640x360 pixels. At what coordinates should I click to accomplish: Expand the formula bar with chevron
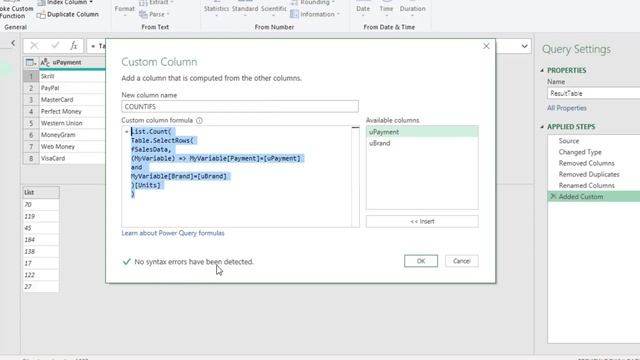(524, 46)
